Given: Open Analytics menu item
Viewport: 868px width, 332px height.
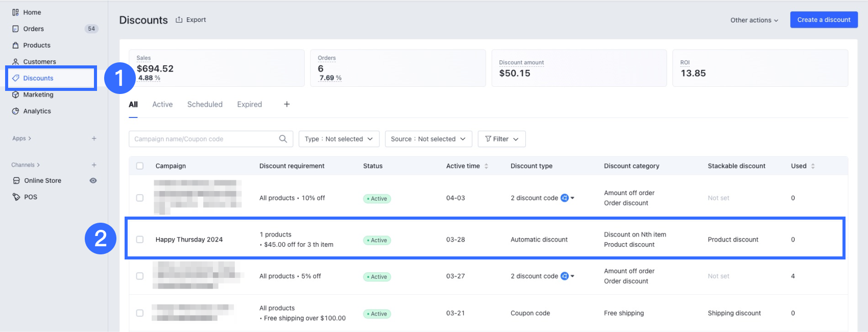Looking at the screenshot, I should (x=37, y=111).
